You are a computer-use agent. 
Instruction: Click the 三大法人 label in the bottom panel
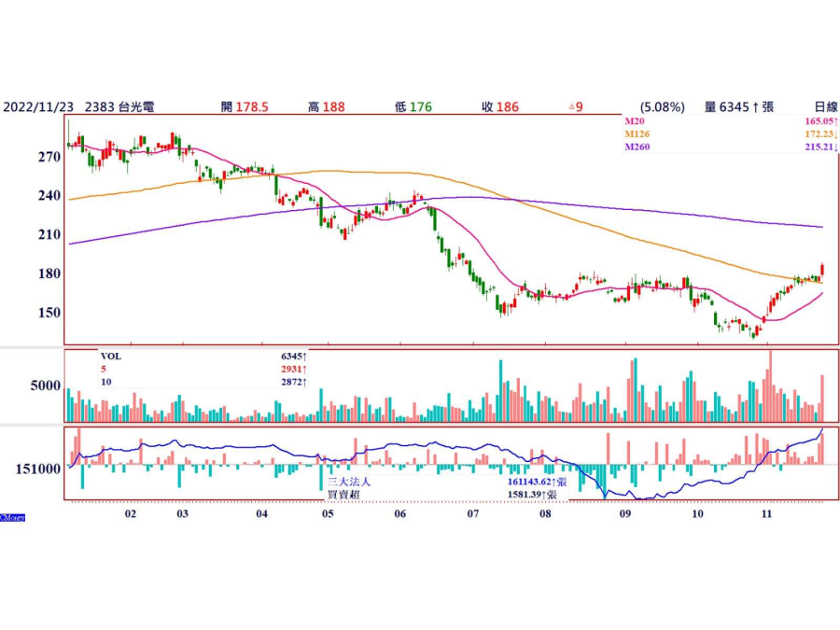pos(349,482)
